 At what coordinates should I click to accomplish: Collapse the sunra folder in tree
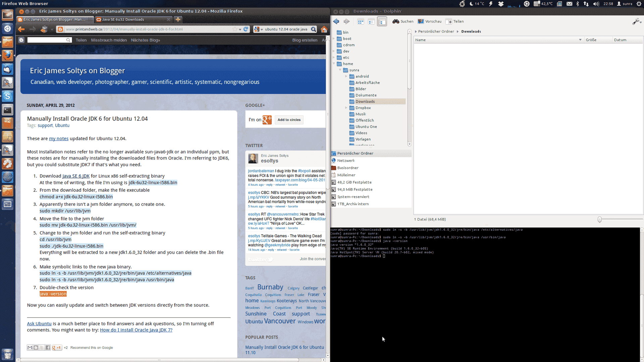[x=340, y=70]
